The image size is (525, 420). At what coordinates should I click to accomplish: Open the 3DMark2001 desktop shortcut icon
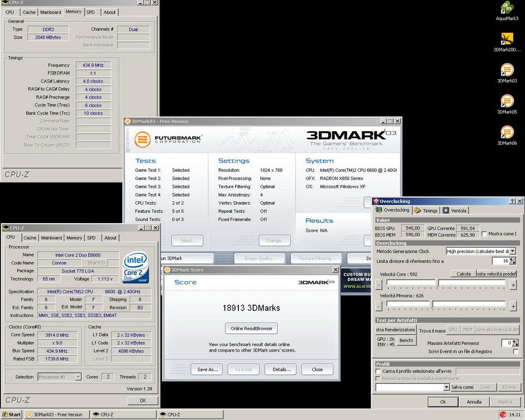[507, 42]
